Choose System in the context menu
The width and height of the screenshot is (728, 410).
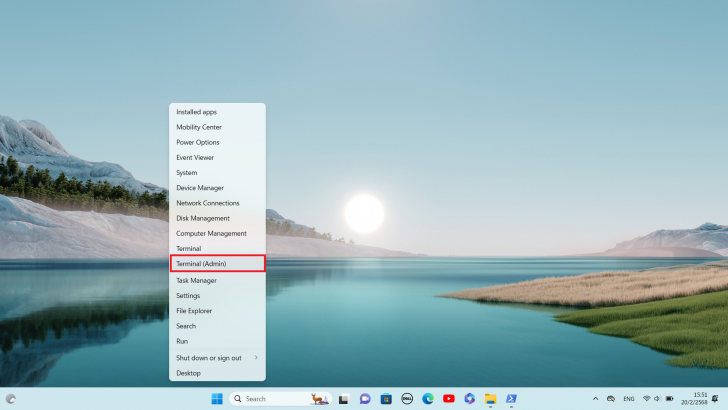tap(217, 172)
